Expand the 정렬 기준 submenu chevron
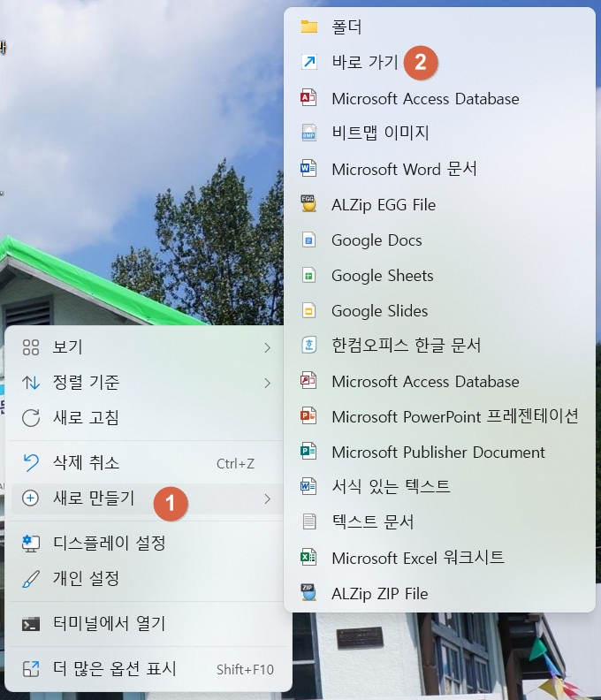 [267, 383]
